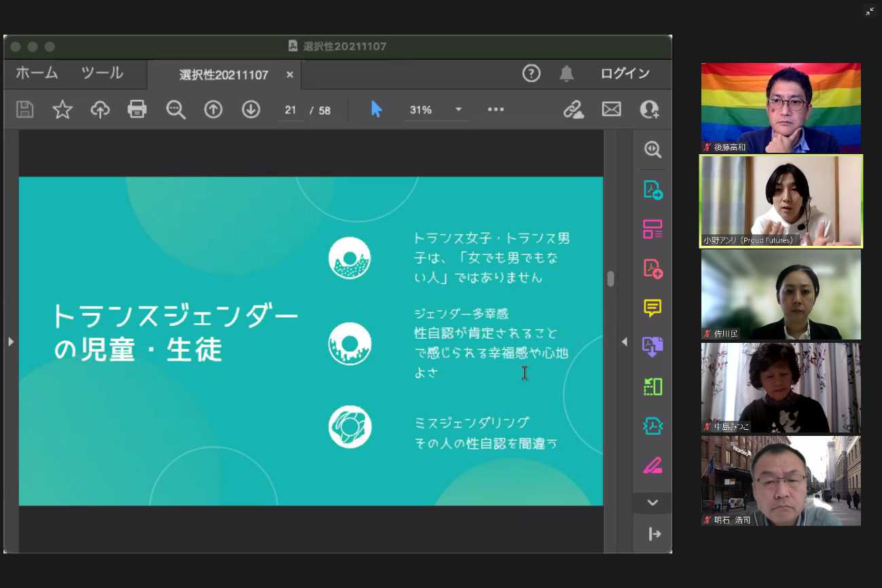
Task: Open the 31% zoom level dropdown
Action: (436, 110)
